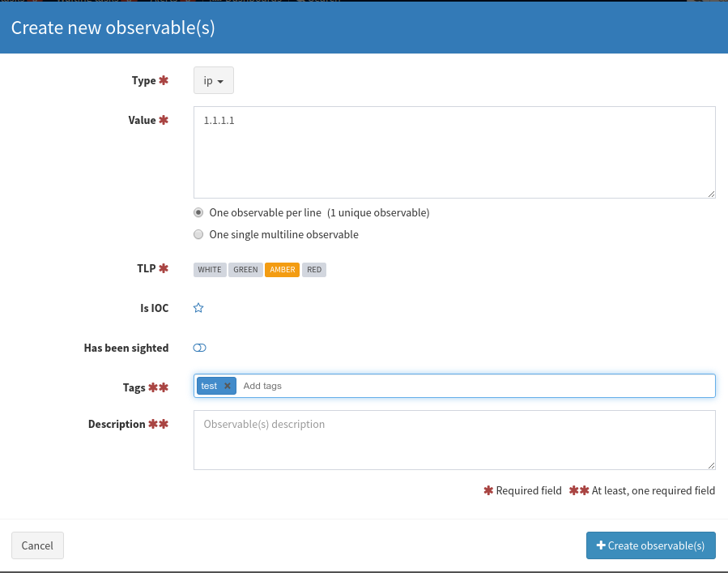The image size is (728, 573).
Task: Click the resize grip of the Value textarea
Action: click(x=712, y=195)
